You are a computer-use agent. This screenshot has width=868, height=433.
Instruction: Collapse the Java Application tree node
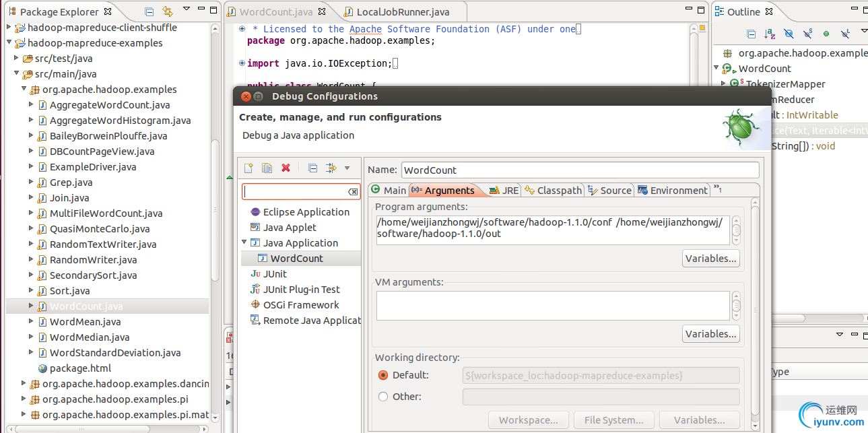(x=244, y=242)
